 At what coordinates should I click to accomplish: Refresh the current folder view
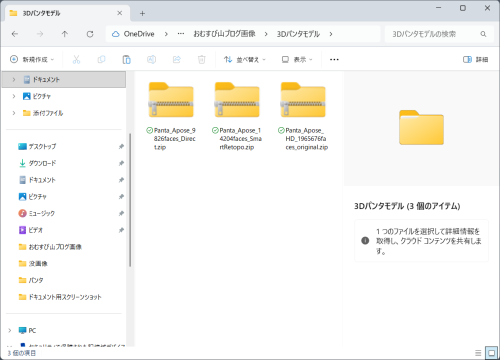pos(90,34)
